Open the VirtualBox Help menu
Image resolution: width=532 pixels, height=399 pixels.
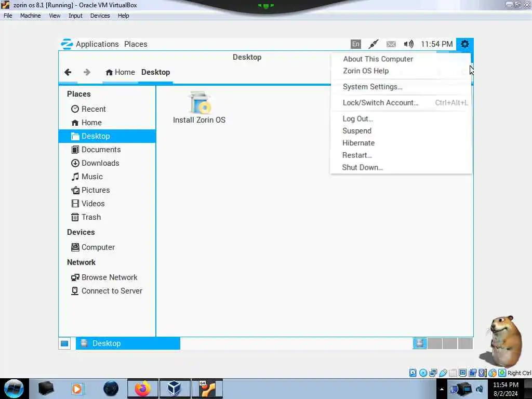point(124,16)
